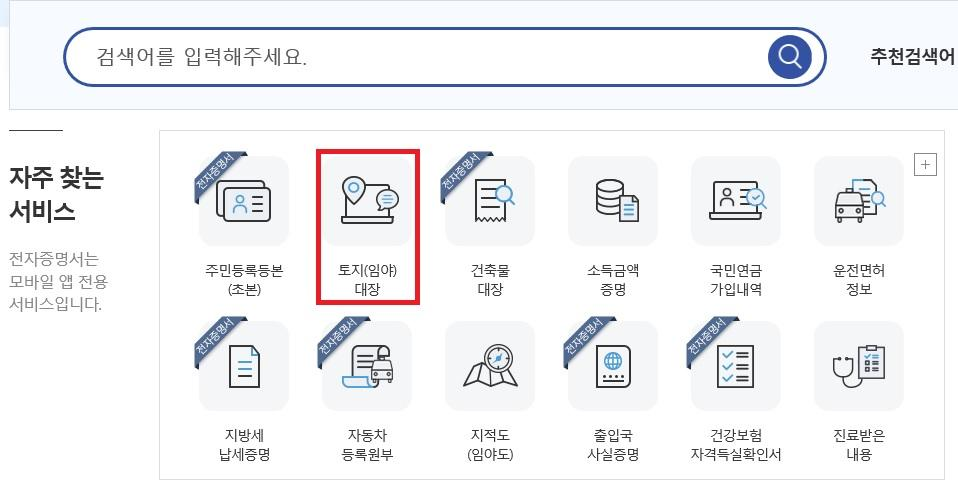Click the 지적도 (임야도) text label
Screen dimensions: 958x486
click(x=490, y=444)
